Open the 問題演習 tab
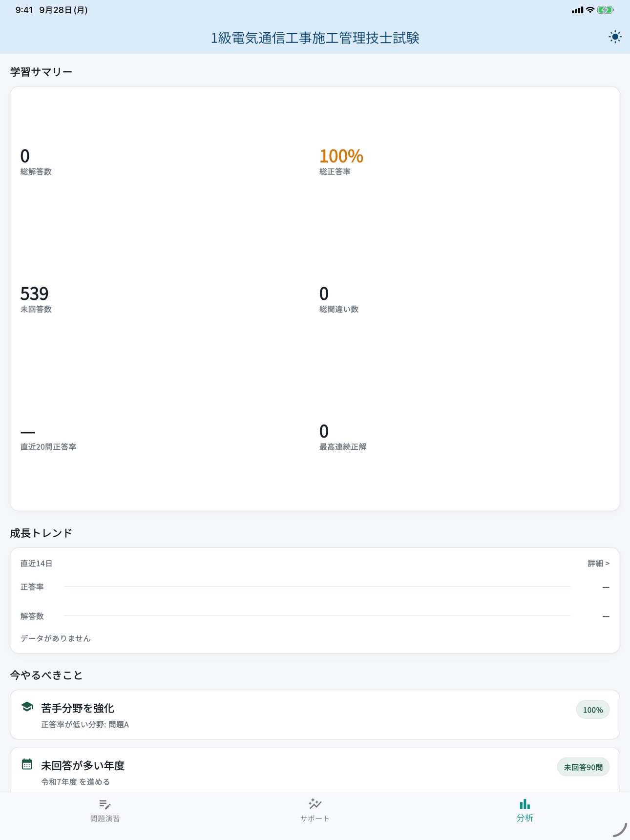The height and width of the screenshot is (840, 630). [x=105, y=811]
